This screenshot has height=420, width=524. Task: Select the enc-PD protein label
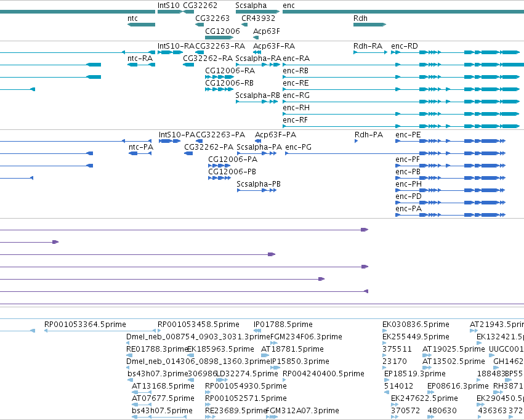(408, 197)
